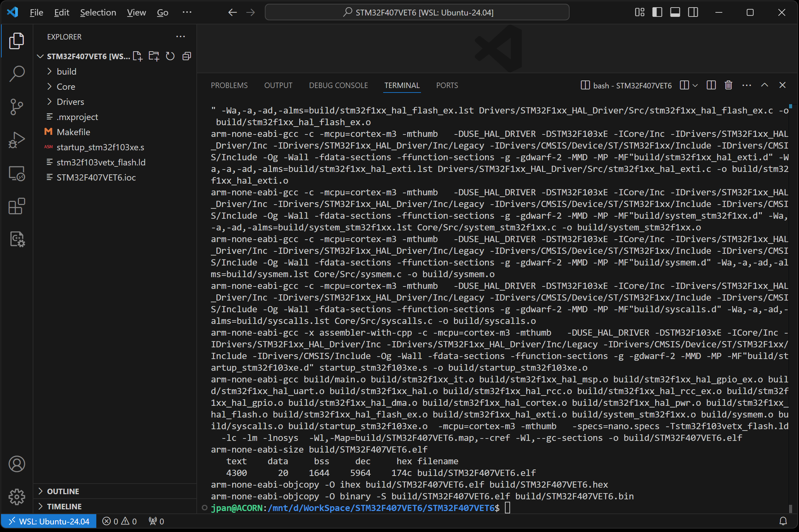Switch to the PROBLEMS tab
The height and width of the screenshot is (532, 799).
pos(229,85)
